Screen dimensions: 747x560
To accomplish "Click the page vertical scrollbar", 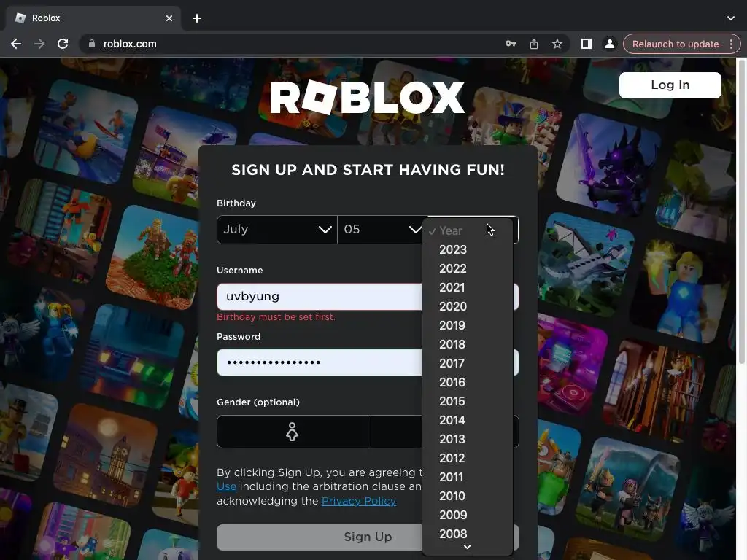I will (x=742, y=211).
